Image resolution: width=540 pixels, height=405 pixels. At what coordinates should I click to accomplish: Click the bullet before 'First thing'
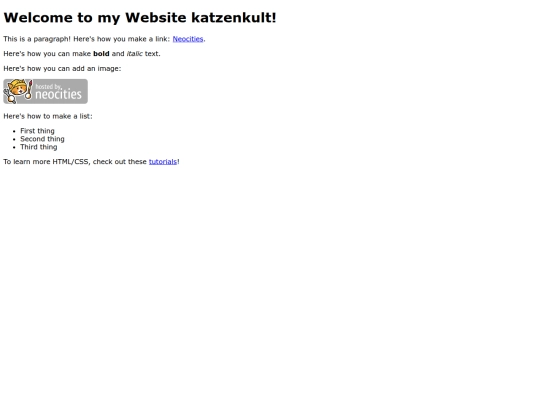(x=14, y=131)
